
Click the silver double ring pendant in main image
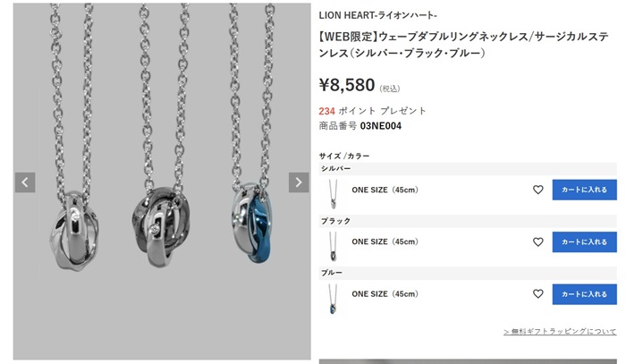pyautogui.click(x=74, y=230)
